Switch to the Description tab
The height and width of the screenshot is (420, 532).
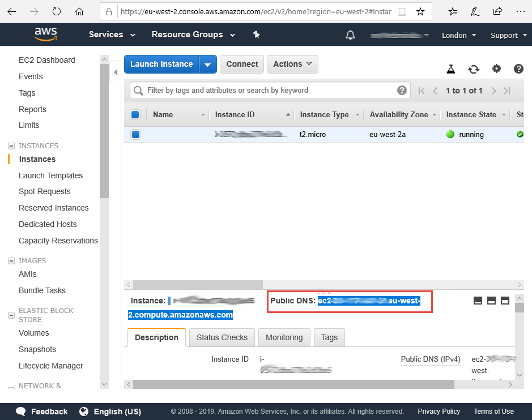click(156, 337)
